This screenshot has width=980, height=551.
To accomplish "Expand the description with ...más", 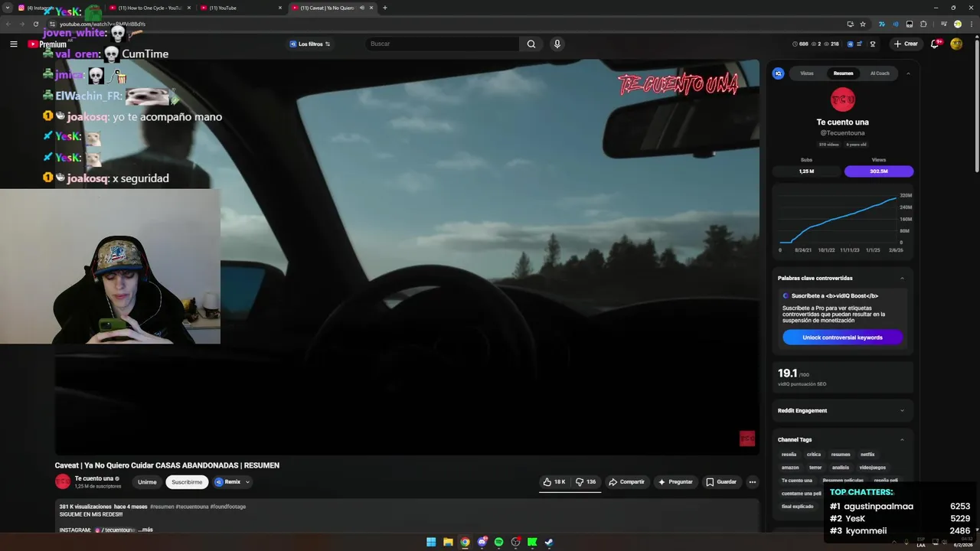I will (145, 530).
